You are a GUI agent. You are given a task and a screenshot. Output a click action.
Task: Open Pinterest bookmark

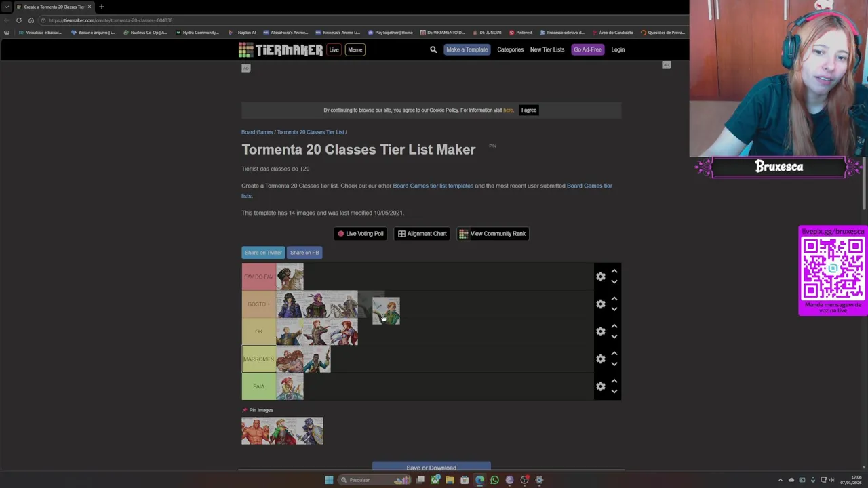[520, 33]
